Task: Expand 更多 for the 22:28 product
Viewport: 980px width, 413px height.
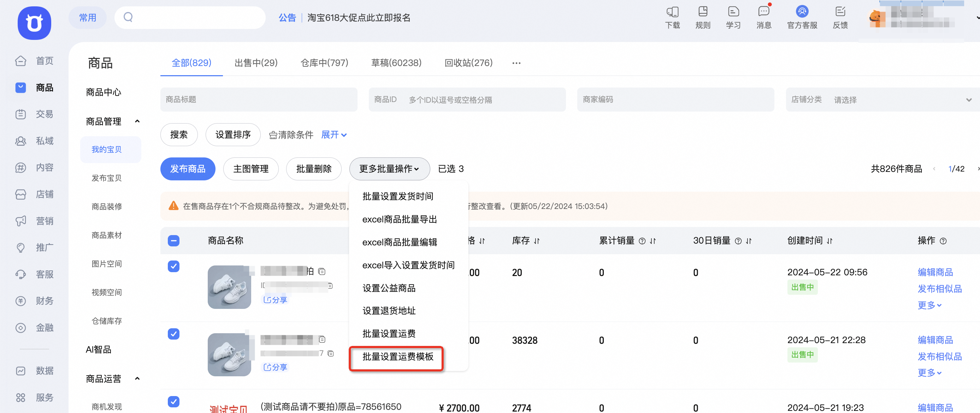Action: pos(929,372)
